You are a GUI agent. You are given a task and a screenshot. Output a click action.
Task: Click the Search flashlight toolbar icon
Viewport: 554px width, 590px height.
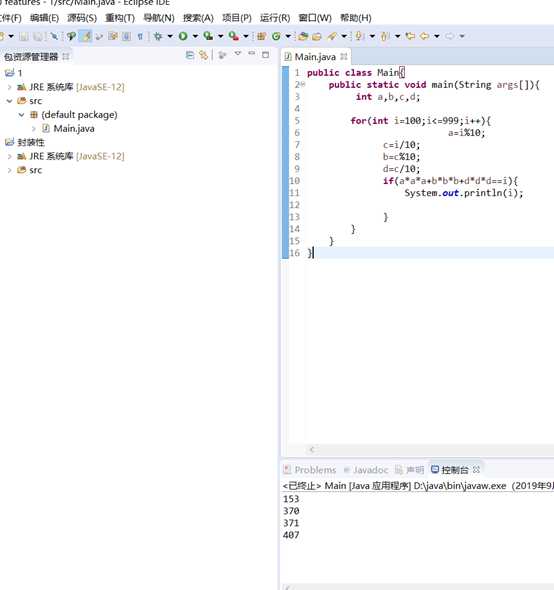[x=332, y=36]
